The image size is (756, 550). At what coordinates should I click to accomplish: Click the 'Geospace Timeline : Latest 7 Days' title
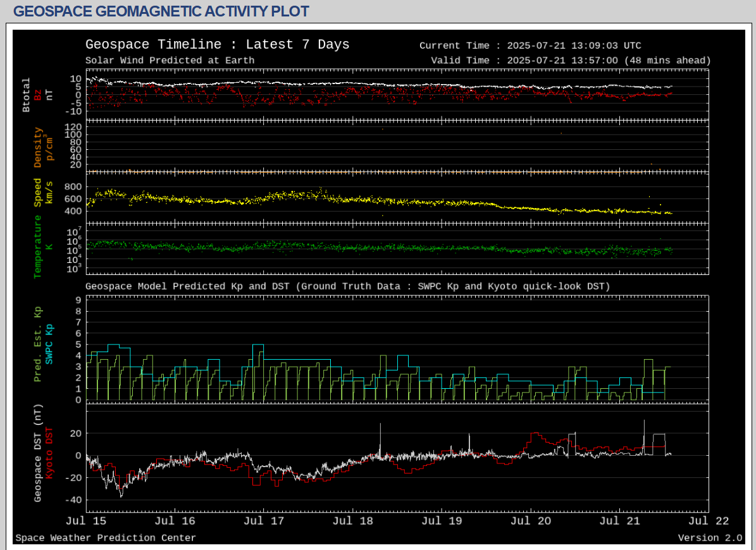(217, 44)
